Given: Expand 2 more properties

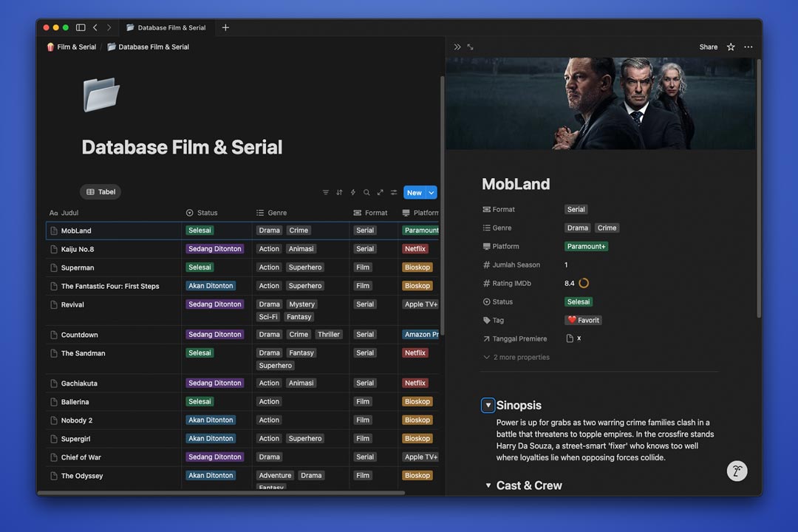Looking at the screenshot, I should tap(516, 358).
